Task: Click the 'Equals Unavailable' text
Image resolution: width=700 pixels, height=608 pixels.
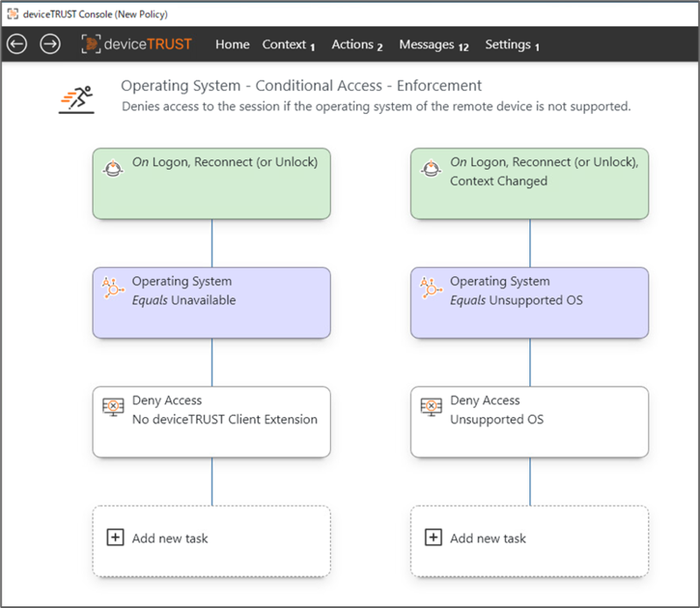Action: 184,300
